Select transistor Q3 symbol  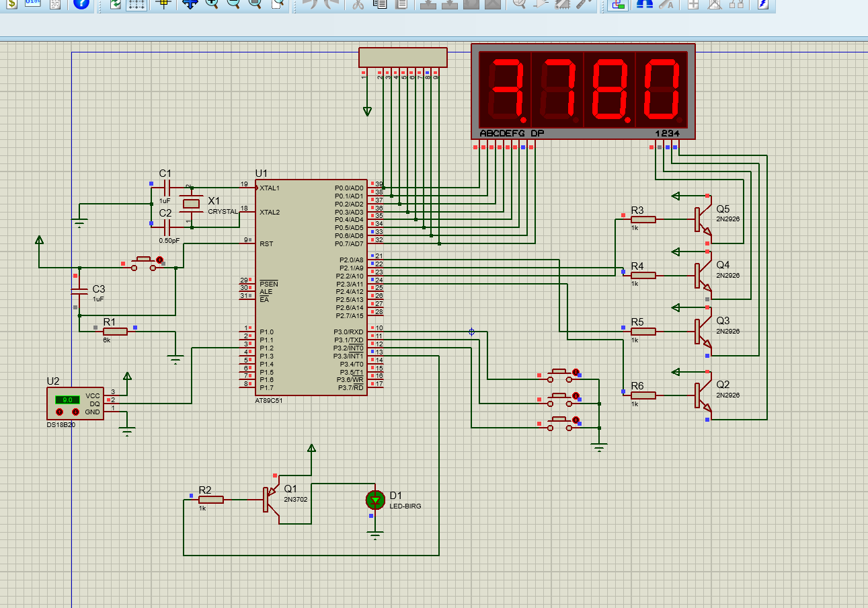pos(702,331)
